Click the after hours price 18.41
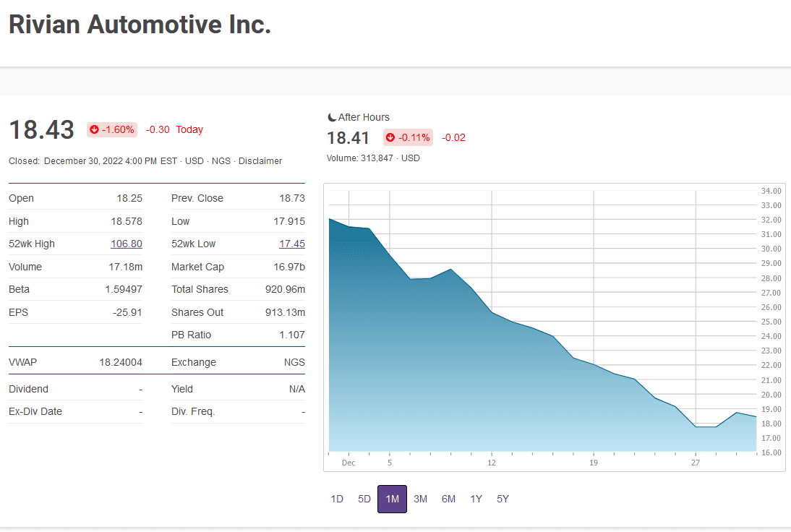The height and width of the screenshot is (532, 791). [x=348, y=137]
